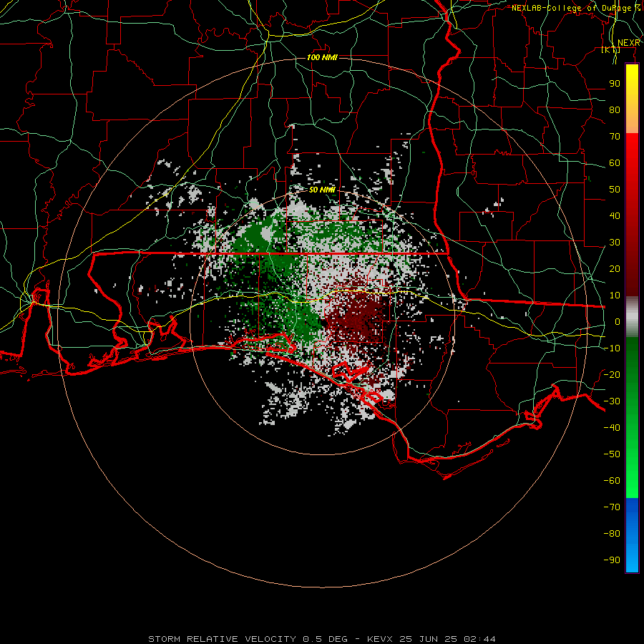644x644 pixels.
Task: Click the positive 10 knots scale label
Action: tap(615, 296)
